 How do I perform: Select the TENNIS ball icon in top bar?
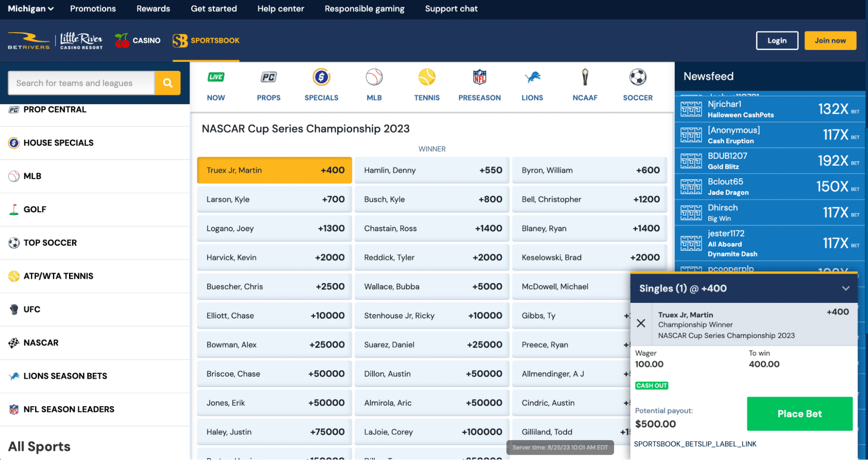point(427,77)
